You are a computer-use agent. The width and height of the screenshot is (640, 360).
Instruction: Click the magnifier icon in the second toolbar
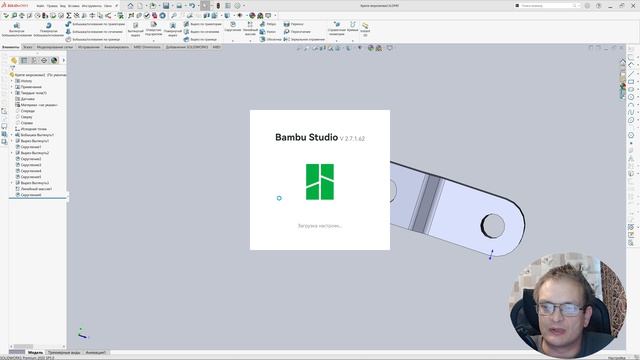click(174, 16)
